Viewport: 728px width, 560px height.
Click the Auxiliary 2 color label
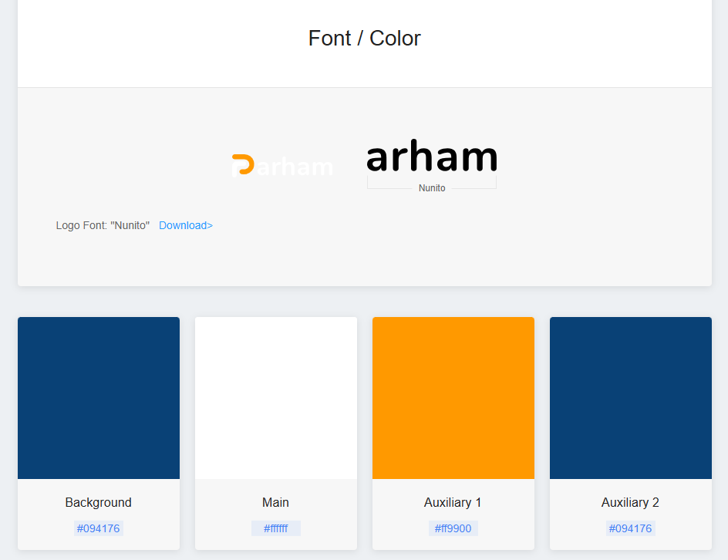[x=631, y=502]
